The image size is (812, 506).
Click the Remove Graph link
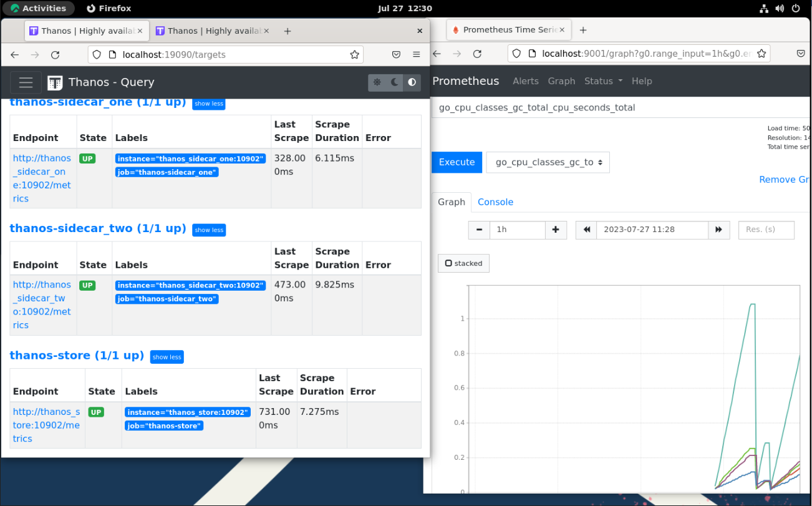pos(785,180)
